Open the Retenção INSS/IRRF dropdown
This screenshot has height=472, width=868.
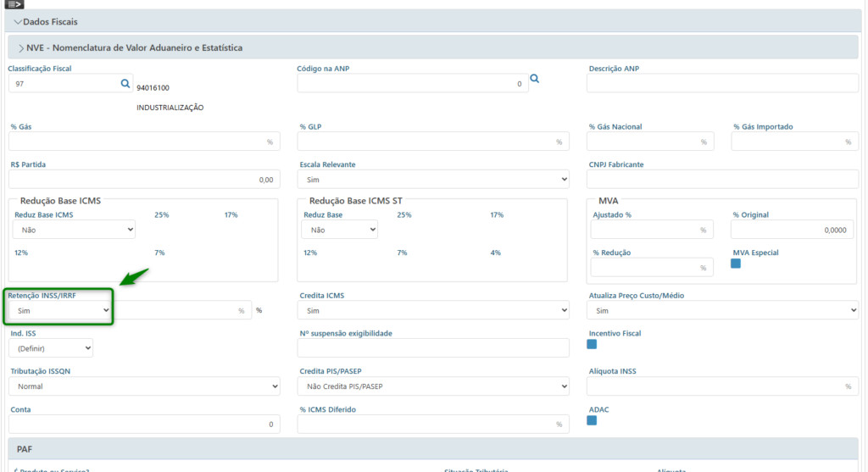pos(59,311)
